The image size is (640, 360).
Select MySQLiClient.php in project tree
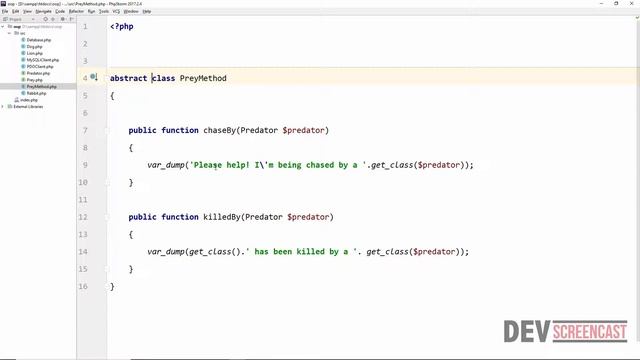tap(43, 60)
